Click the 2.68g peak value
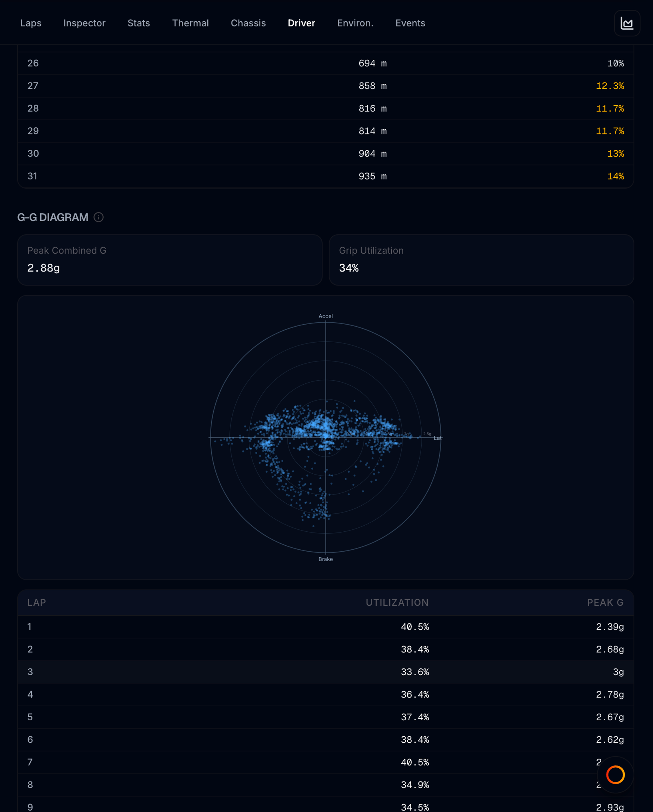 pos(610,649)
